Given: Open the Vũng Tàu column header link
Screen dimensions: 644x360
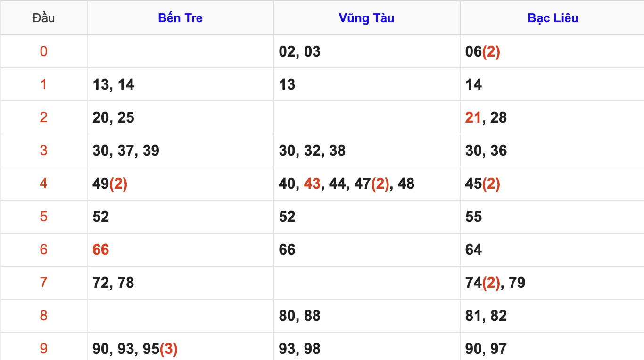Looking at the screenshot, I should click(366, 18).
